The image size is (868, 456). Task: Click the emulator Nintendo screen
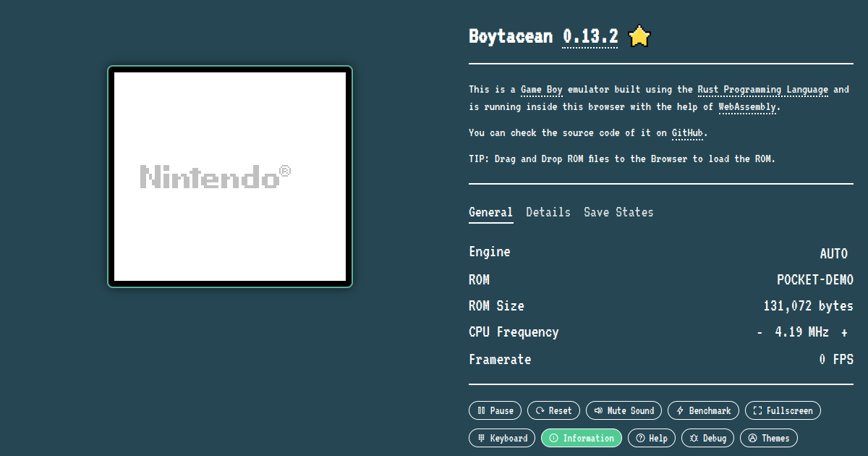[230, 177]
